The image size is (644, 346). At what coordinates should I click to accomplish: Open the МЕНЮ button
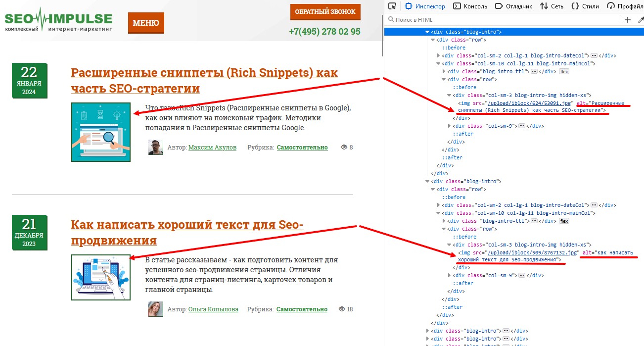(x=146, y=23)
